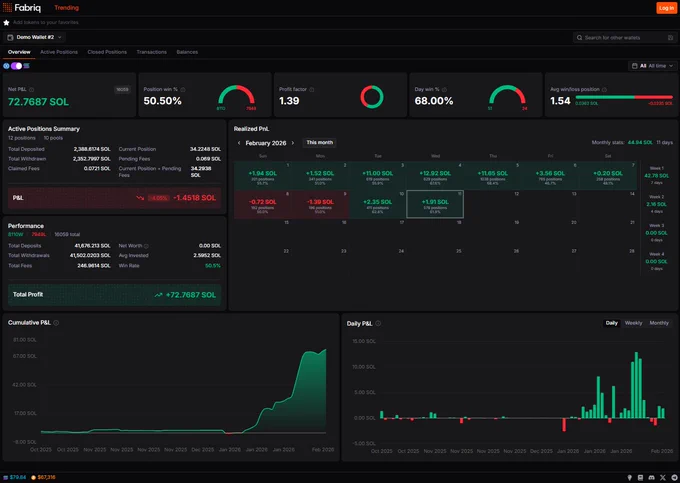Switch to the Overview tab

(19, 52)
